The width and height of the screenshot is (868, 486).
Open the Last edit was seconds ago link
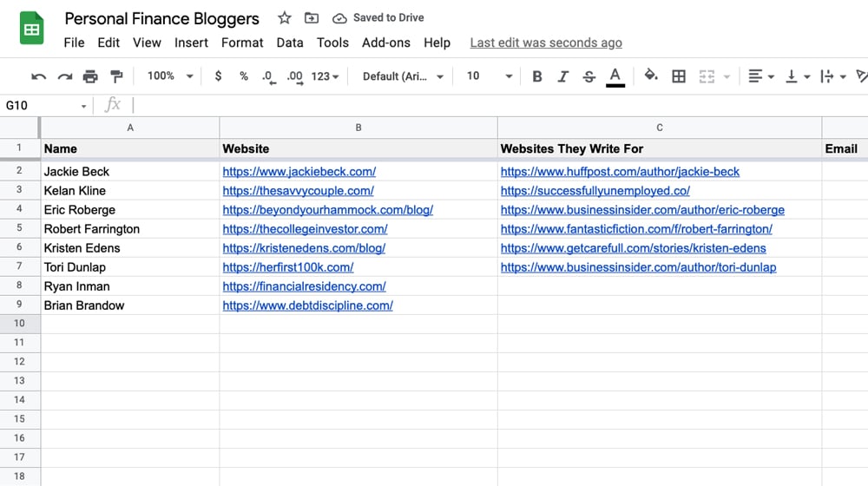tap(546, 43)
